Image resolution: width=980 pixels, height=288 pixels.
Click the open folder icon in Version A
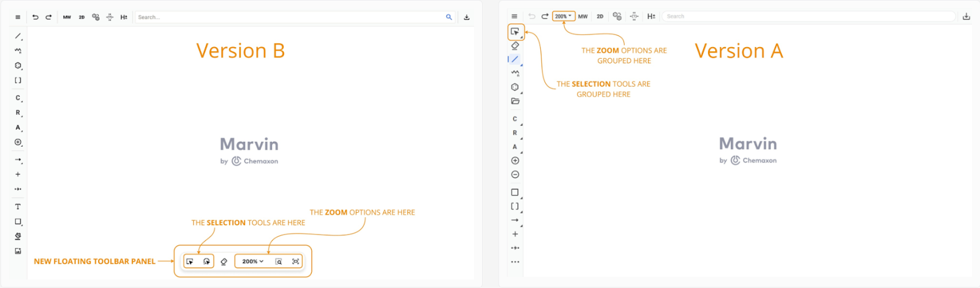click(x=515, y=102)
